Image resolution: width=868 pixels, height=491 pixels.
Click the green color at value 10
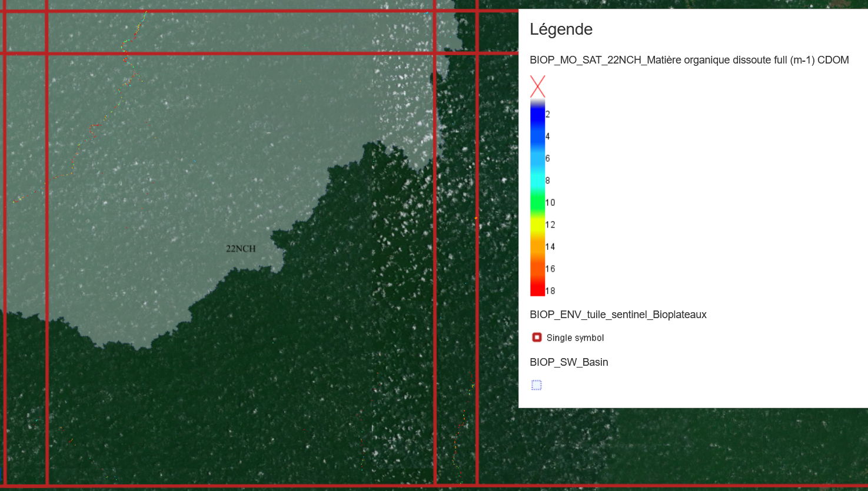[537, 203]
